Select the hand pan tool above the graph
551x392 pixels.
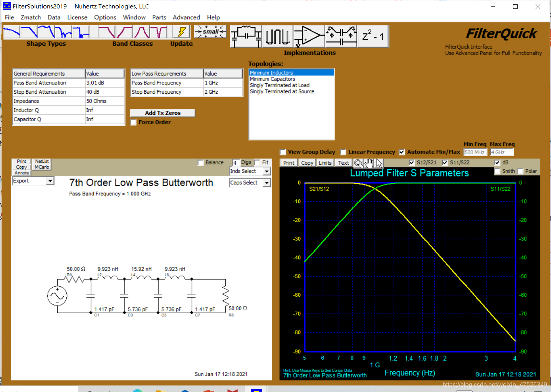369,163
